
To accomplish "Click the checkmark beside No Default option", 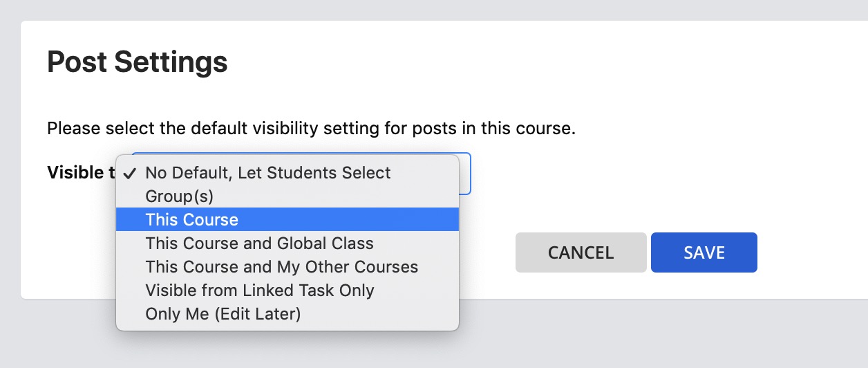I will (131, 173).
